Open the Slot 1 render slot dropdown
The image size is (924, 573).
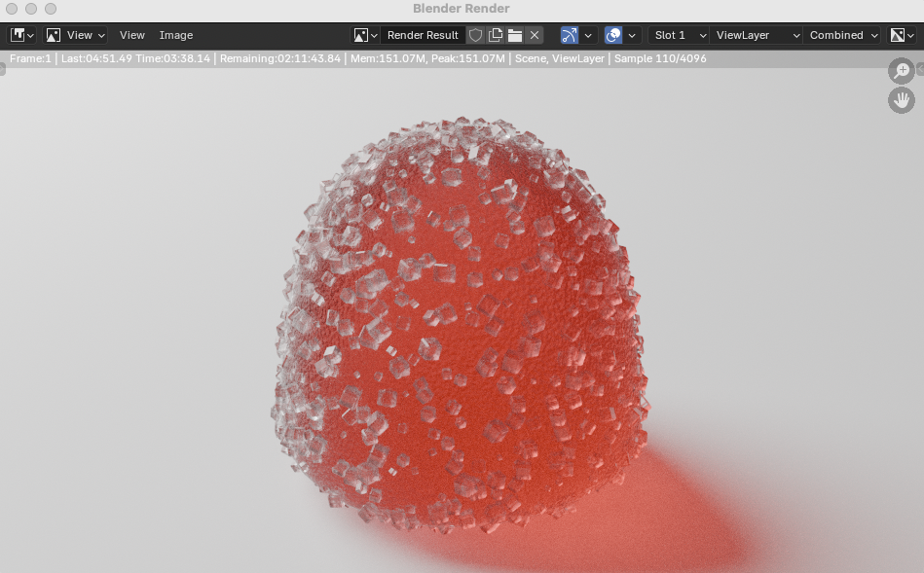(x=679, y=35)
